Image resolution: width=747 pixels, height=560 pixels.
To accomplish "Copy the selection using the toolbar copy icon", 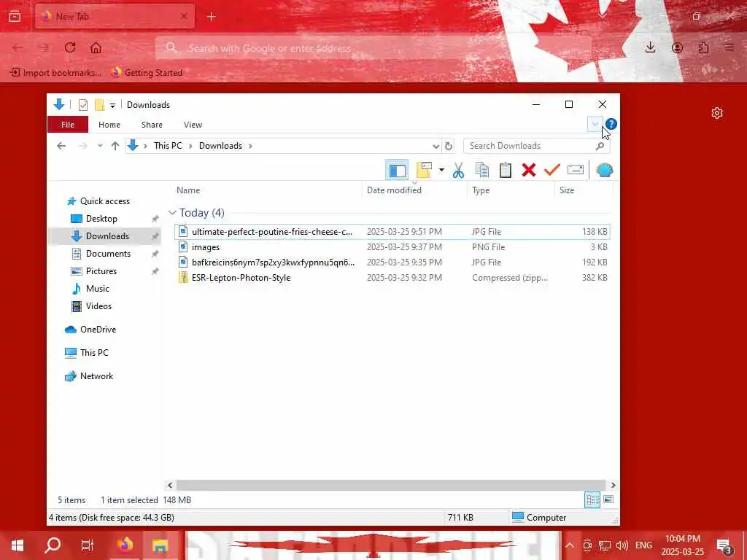I will 481,170.
